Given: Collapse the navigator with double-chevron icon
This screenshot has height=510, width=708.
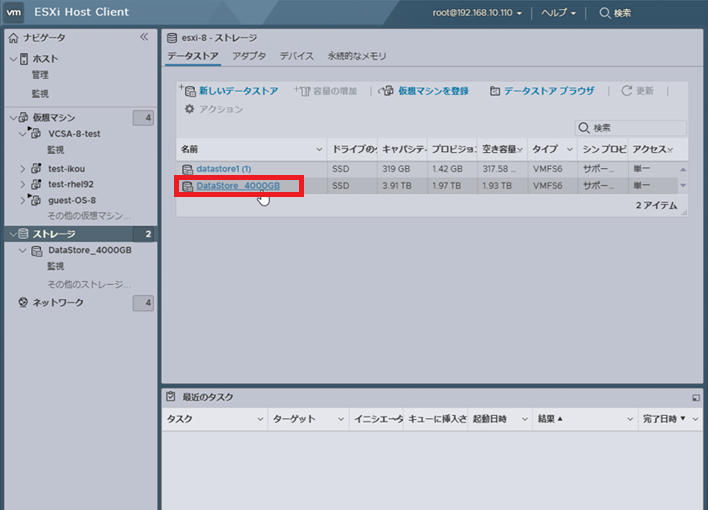Looking at the screenshot, I should point(144,37).
